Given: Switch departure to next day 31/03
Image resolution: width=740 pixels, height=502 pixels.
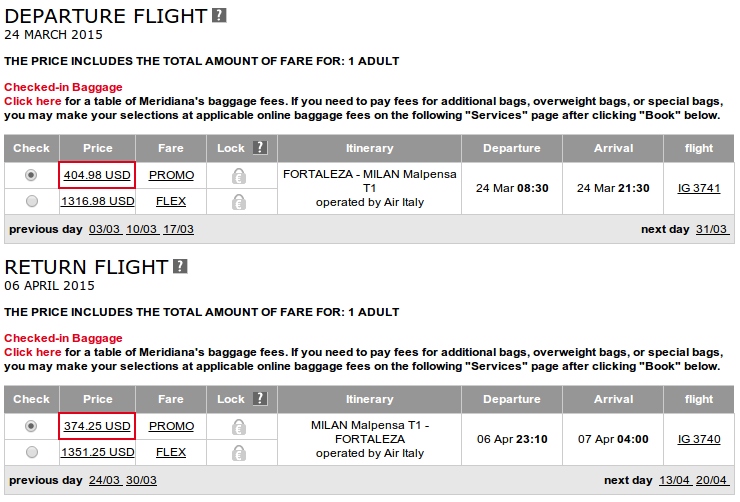Looking at the screenshot, I should [711, 229].
